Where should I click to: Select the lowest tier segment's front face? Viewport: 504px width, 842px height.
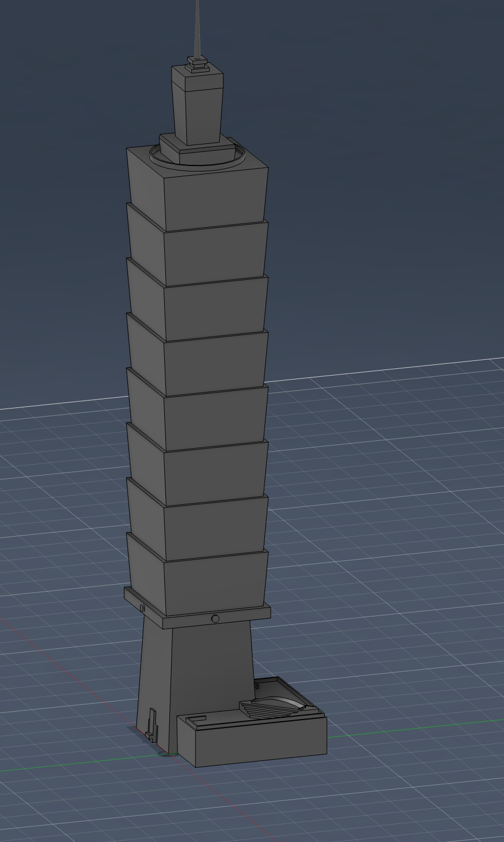215,585
